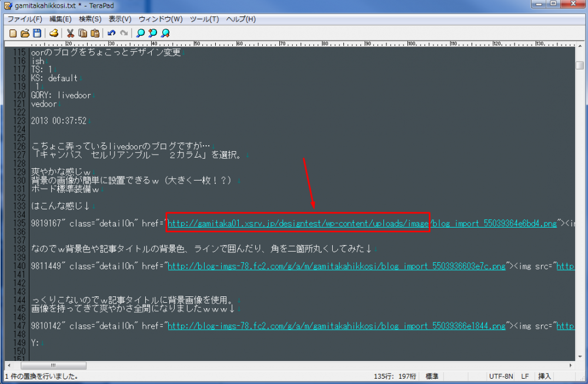Click horizontal scrollbar right arrow
The height and width of the screenshot is (384, 588).
click(x=570, y=365)
